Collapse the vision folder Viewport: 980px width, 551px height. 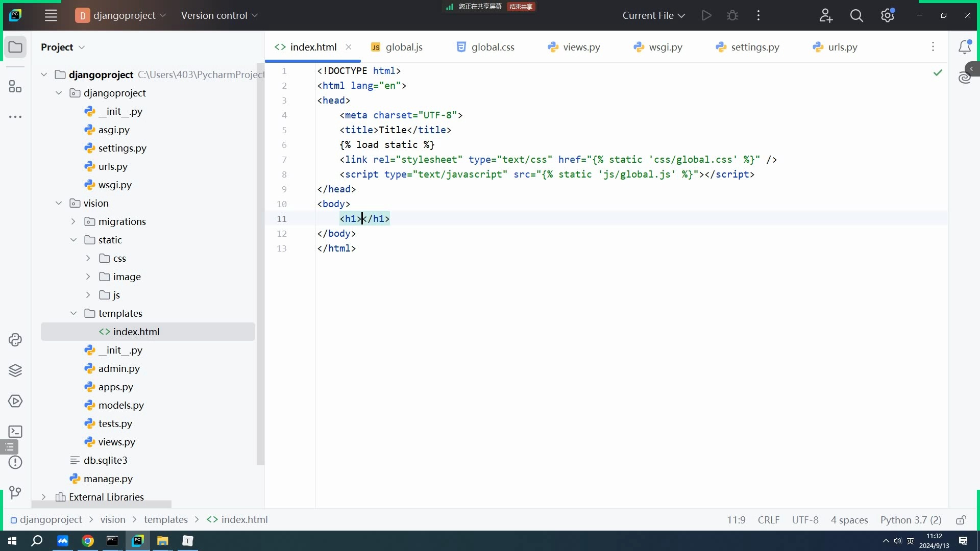click(x=59, y=203)
